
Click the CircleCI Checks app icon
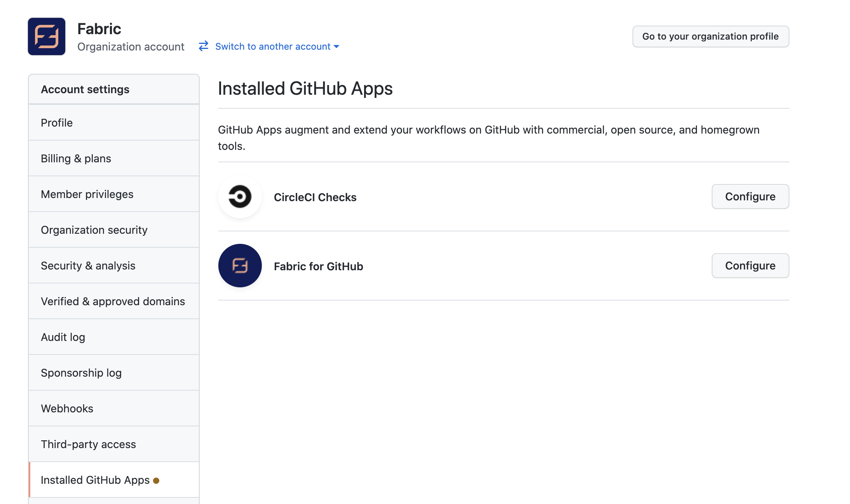click(240, 196)
